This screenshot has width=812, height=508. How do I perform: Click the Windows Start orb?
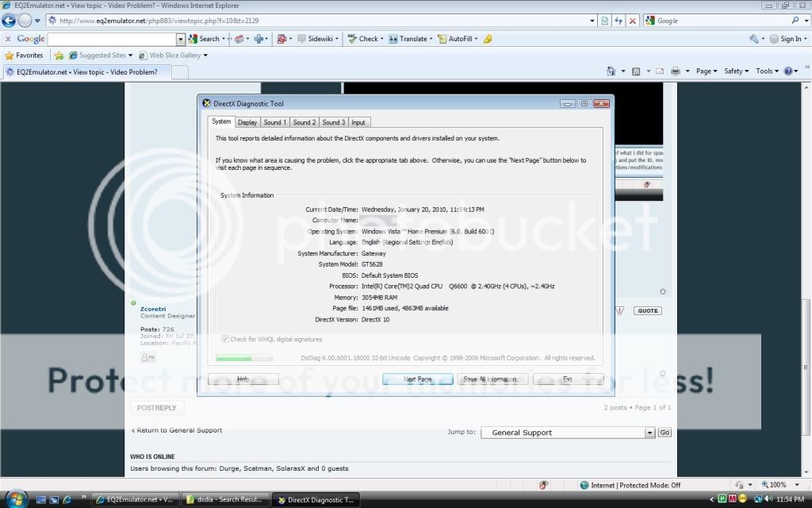tap(17, 499)
